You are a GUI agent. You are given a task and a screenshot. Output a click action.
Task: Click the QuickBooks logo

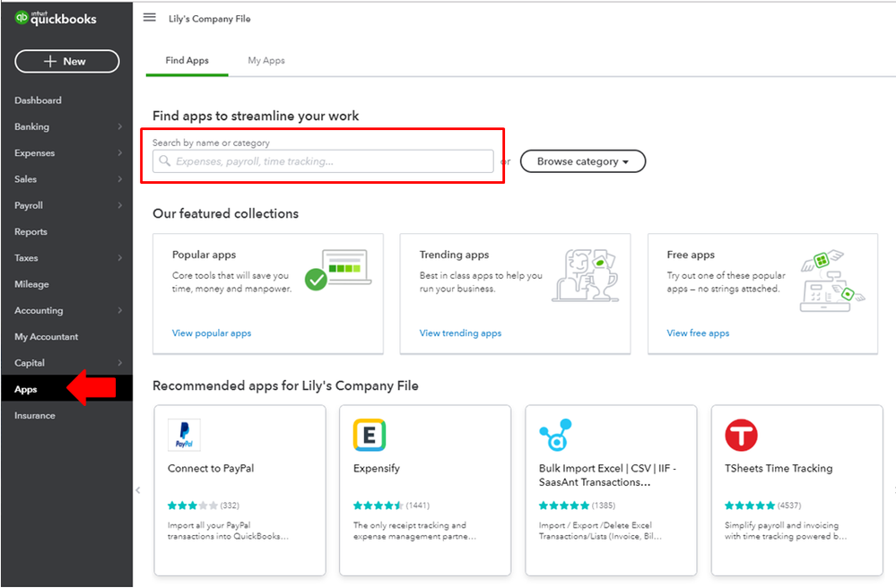tap(56, 18)
